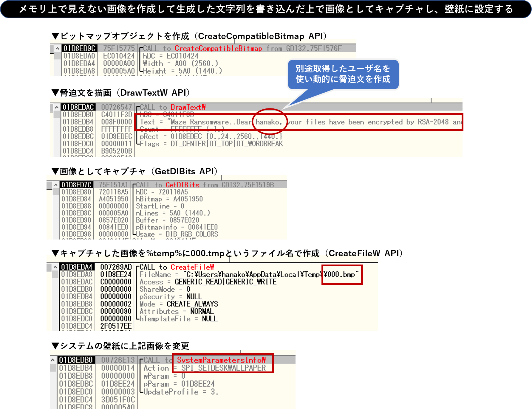Viewport: 532px width, 409px height.
Task: Select the Flags = DT_CENTER line
Action: pyautogui.click(x=211, y=144)
